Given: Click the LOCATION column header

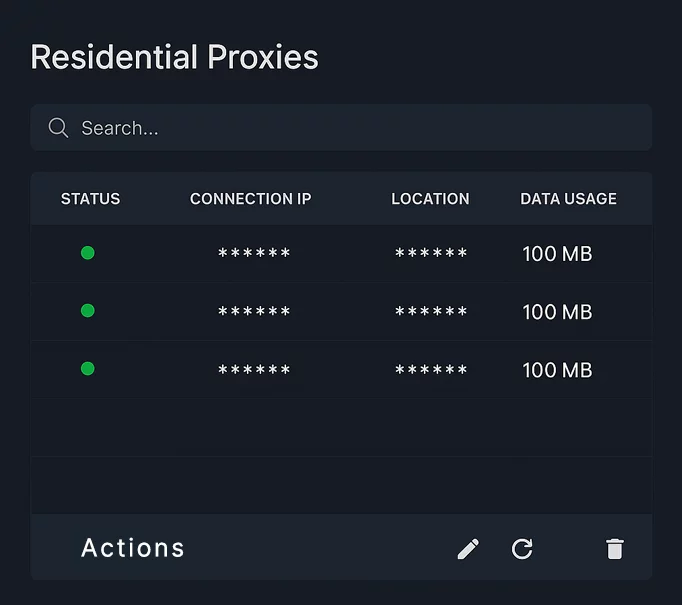Looking at the screenshot, I should [x=430, y=199].
